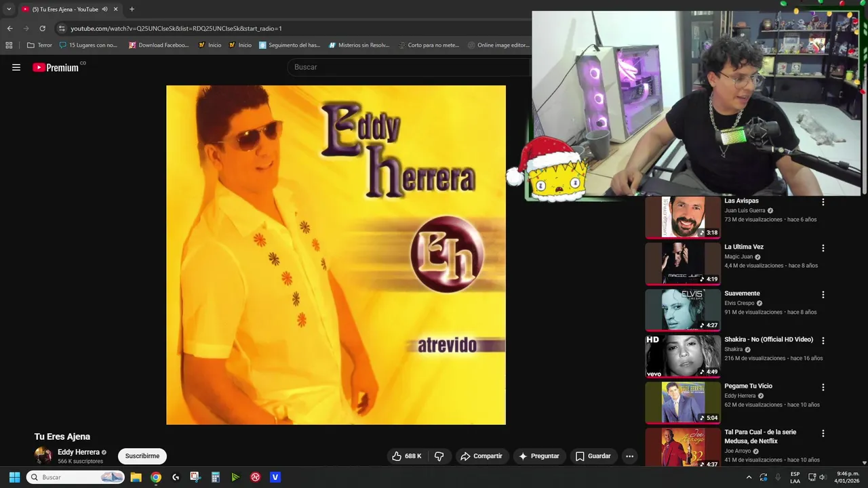The image size is (868, 488).
Task: Open the blue V app in taskbar
Action: point(275,477)
